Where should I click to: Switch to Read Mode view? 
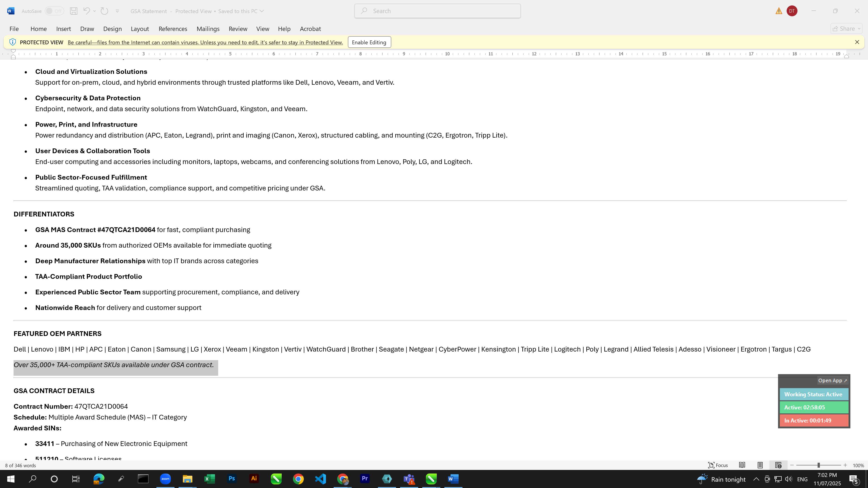742,465
